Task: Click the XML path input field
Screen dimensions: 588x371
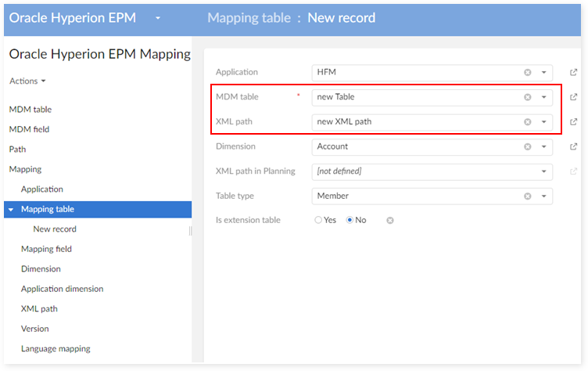Action: [x=416, y=122]
